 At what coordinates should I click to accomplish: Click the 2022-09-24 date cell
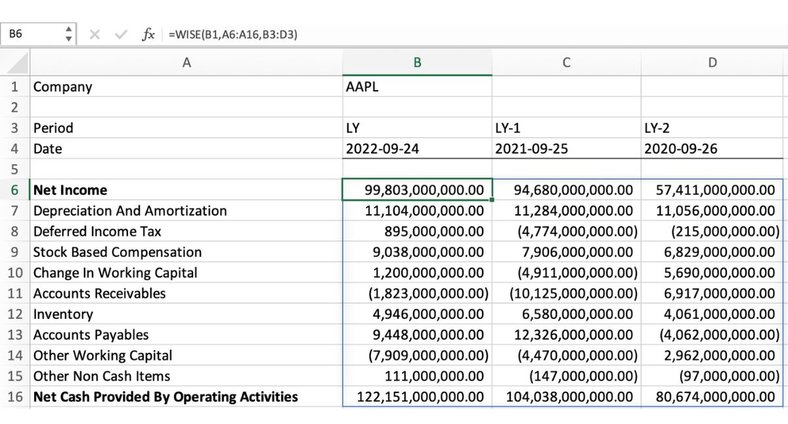pyautogui.click(x=416, y=149)
